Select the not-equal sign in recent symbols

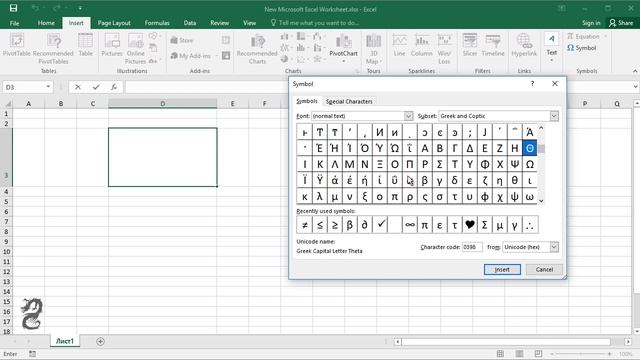(304, 224)
